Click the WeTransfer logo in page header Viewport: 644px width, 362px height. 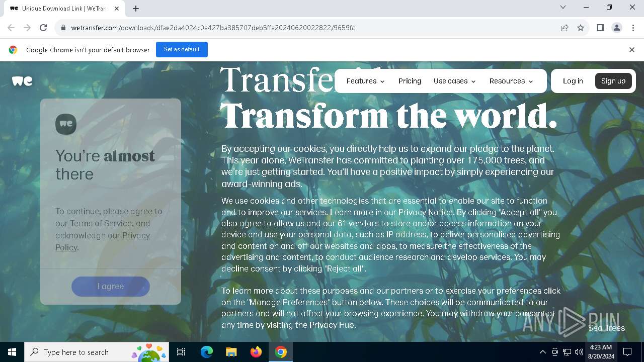[22, 81]
